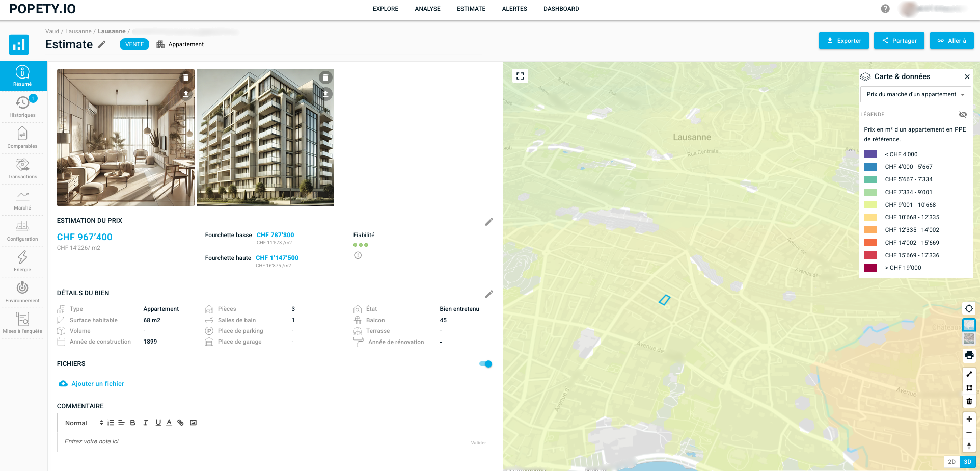
Task: Open the Comparables sidebar section
Action: click(22, 138)
